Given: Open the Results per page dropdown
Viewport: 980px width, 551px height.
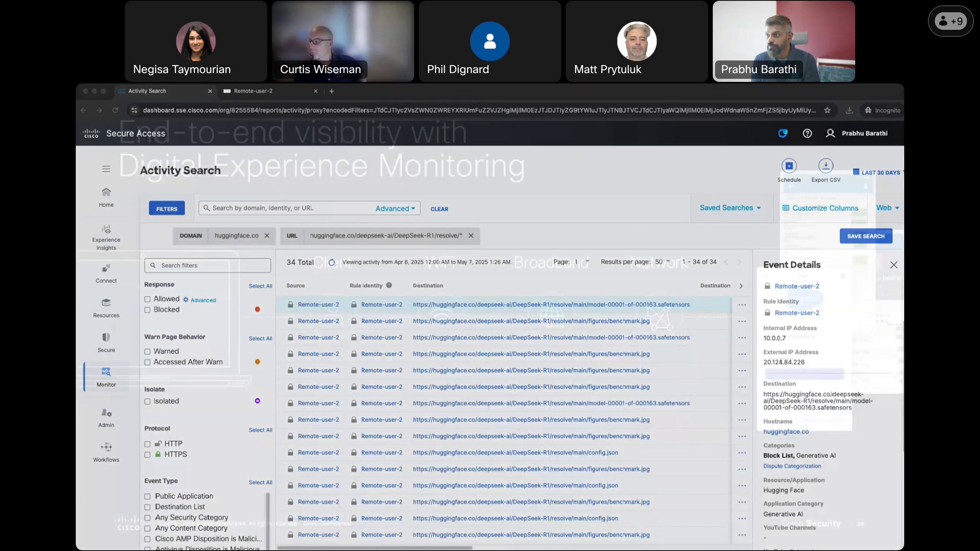Looking at the screenshot, I should 662,262.
